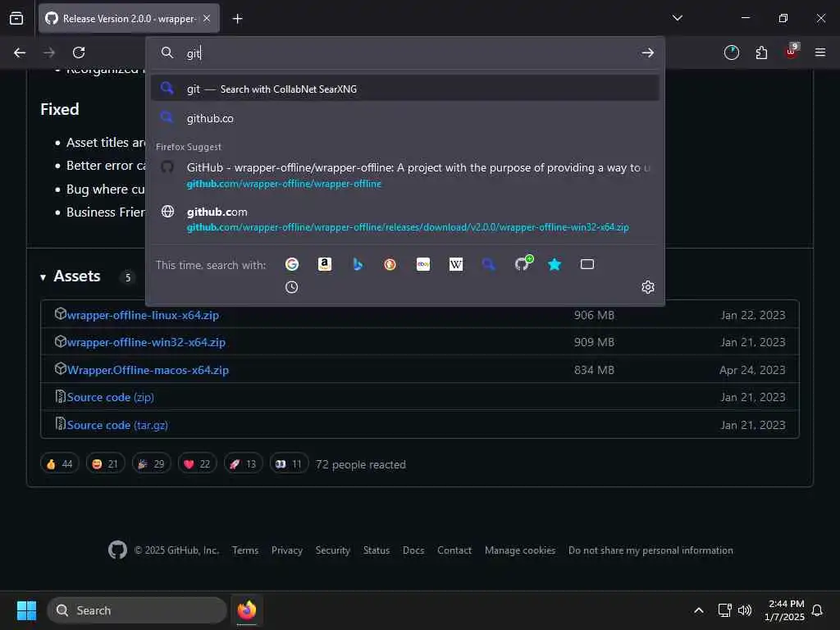Open the notification bell in taskbar
The image size is (840, 630).
click(x=817, y=610)
